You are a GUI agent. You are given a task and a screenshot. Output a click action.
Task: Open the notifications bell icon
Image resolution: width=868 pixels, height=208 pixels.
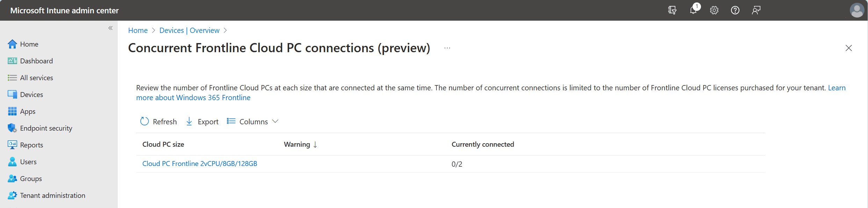pyautogui.click(x=693, y=10)
